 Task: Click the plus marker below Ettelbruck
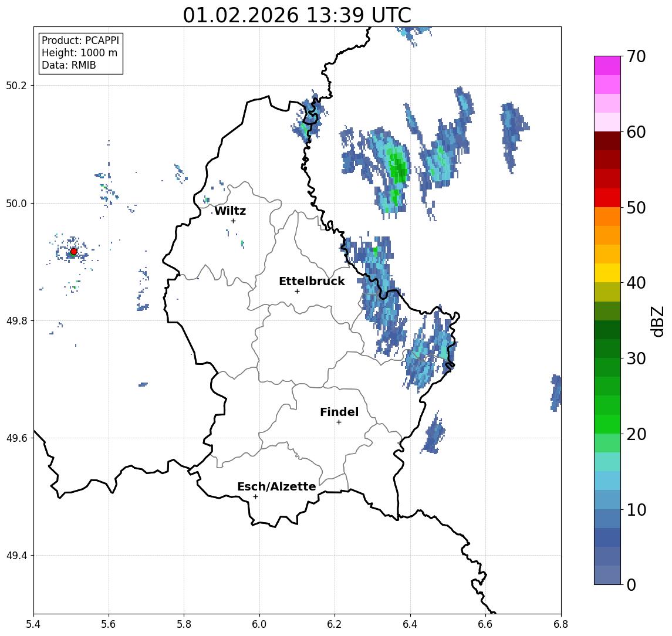pos(297,292)
